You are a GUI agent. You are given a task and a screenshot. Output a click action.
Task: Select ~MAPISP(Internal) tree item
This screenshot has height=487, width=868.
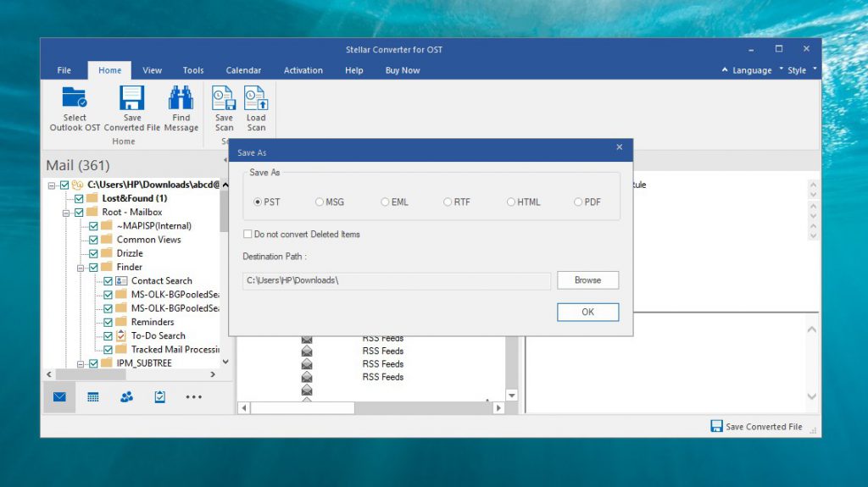click(154, 226)
